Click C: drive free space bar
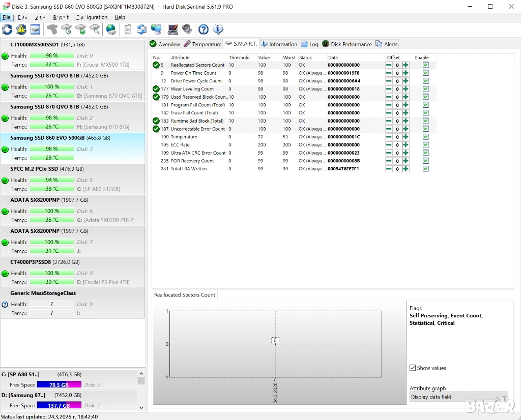 click(x=59, y=385)
